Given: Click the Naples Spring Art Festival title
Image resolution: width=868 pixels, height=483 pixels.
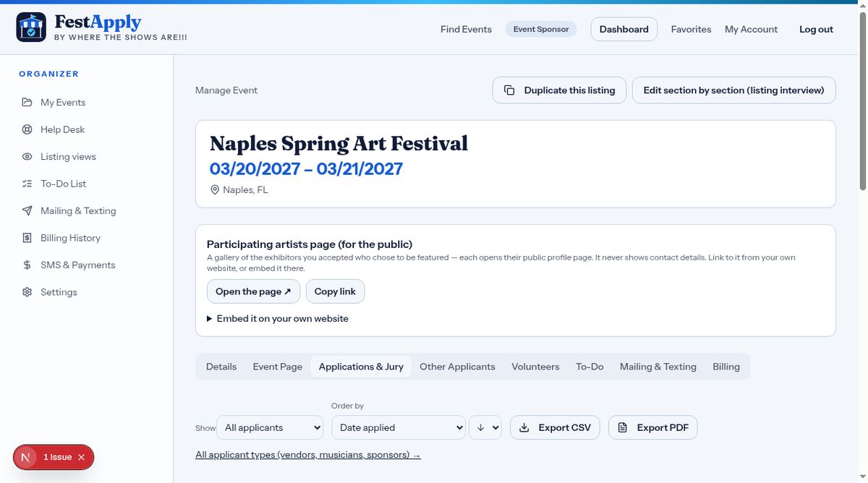Looking at the screenshot, I should (x=339, y=143).
